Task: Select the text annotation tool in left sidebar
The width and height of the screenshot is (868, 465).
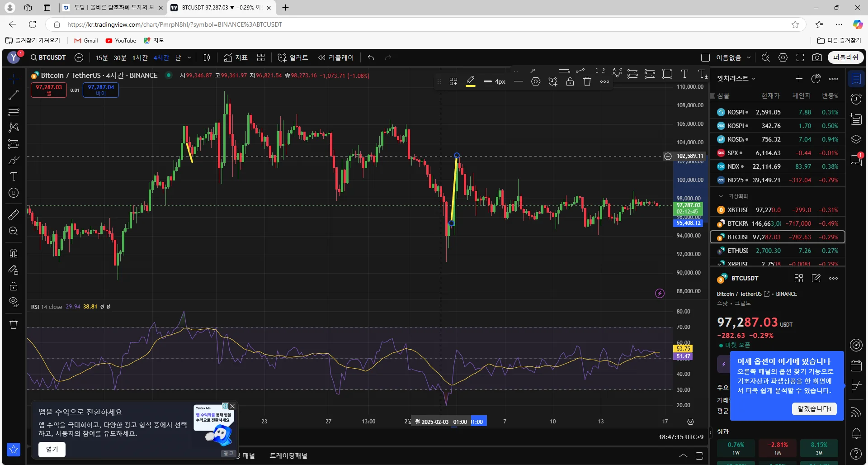Action: tap(14, 176)
